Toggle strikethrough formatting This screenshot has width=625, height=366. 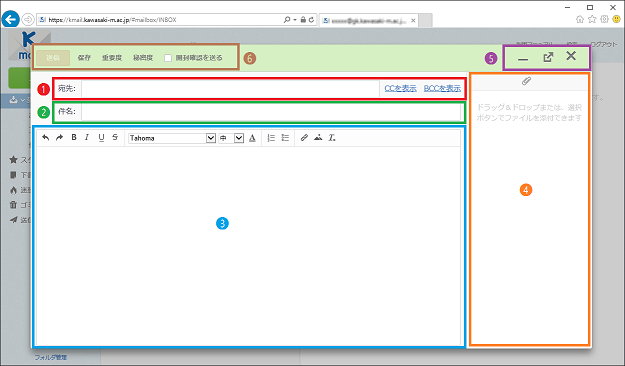[115, 138]
